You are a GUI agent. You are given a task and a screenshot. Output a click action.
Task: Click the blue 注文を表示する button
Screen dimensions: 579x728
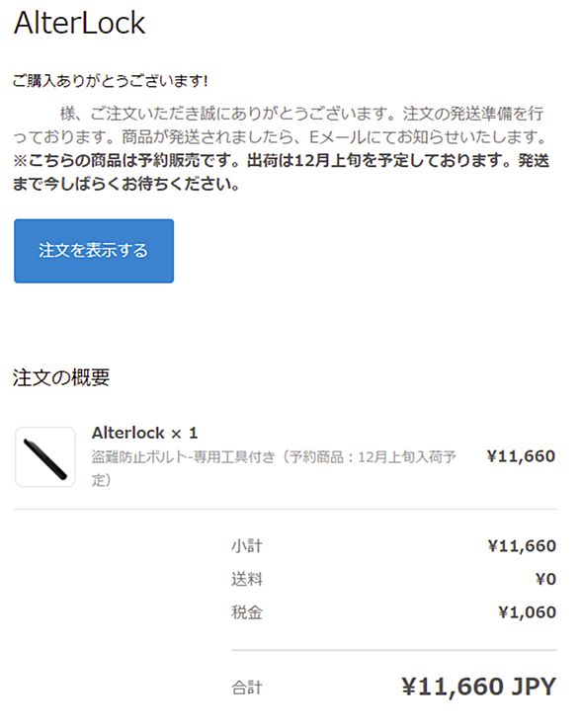[x=94, y=251]
